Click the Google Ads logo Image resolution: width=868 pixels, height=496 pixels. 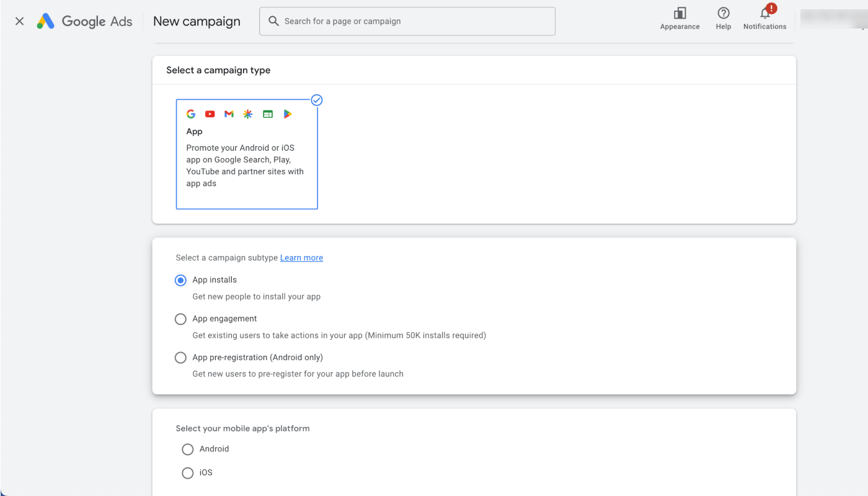(x=84, y=21)
